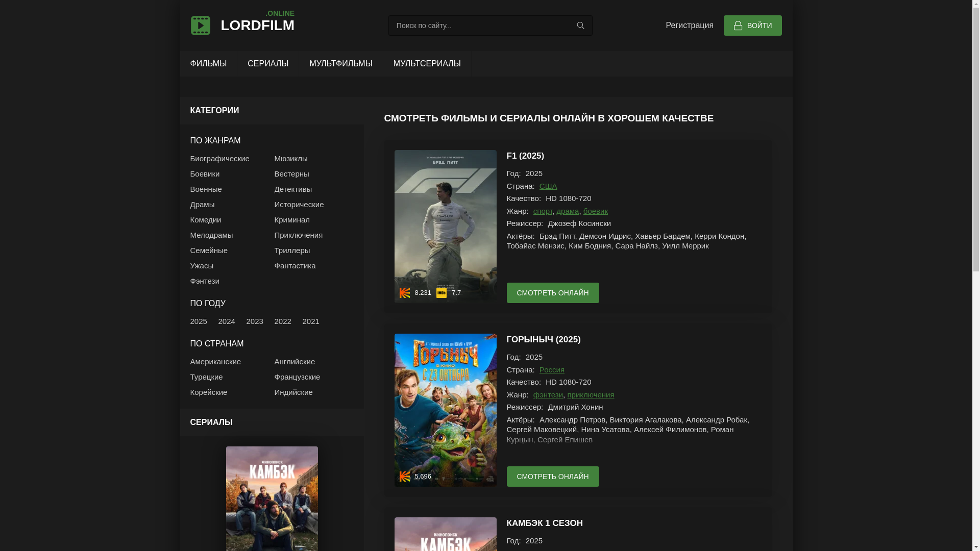This screenshot has width=980, height=551.
Task: Click the Kinopoisk rating icon on the F1 poster
Action: tap(405, 293)
